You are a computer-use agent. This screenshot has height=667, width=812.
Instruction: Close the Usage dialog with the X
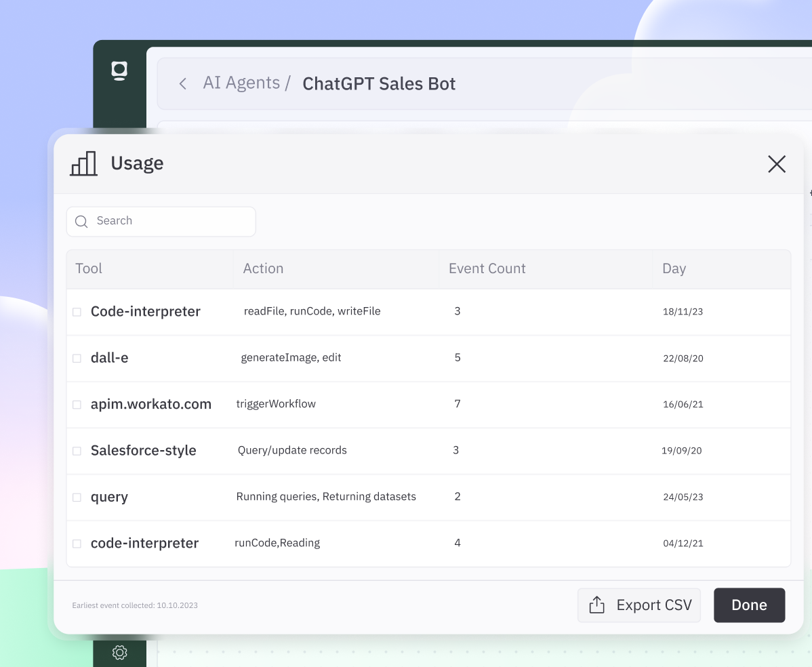click(x=777, y=164)
